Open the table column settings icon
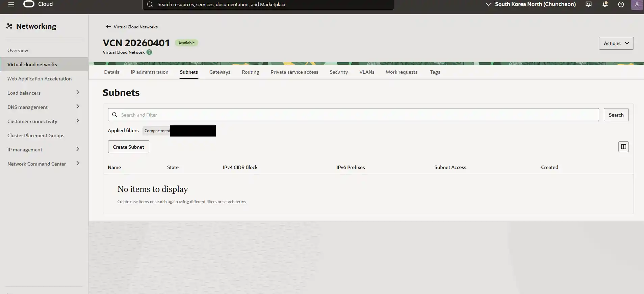This screenshot has width=644, height=294. (x=623, y=147)
